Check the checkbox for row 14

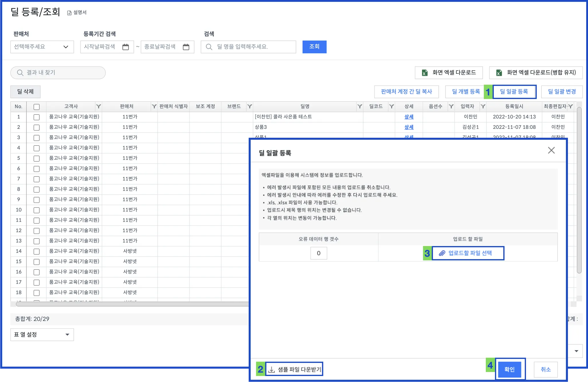click(36, 251)
